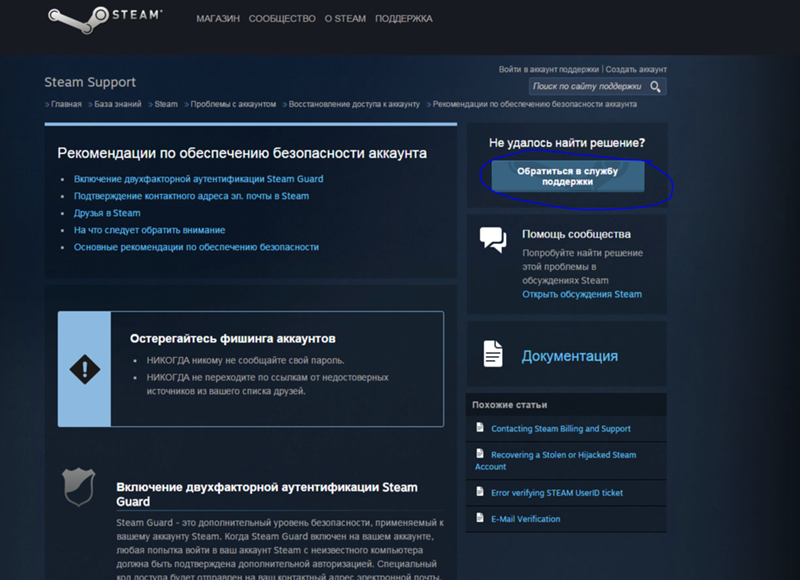Click Помощь сообщества heading
This screenshot has height=580, width=800.
[x=576, y=234]
